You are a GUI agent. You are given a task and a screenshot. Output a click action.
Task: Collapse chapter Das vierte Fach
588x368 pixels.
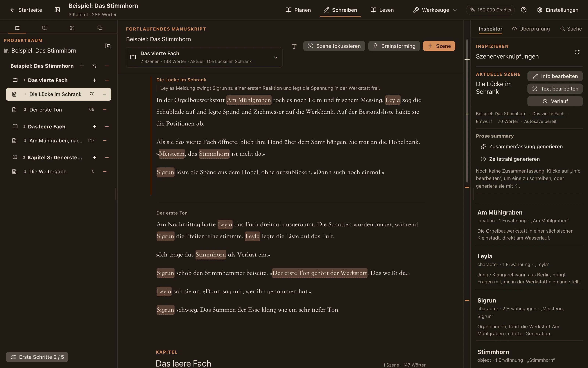107,80
